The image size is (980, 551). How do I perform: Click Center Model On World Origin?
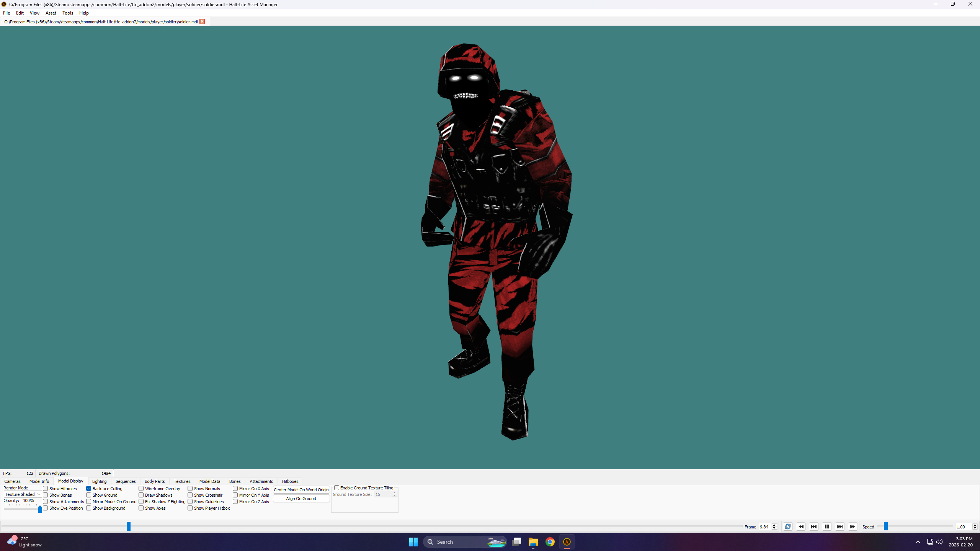tap(301, 490)
